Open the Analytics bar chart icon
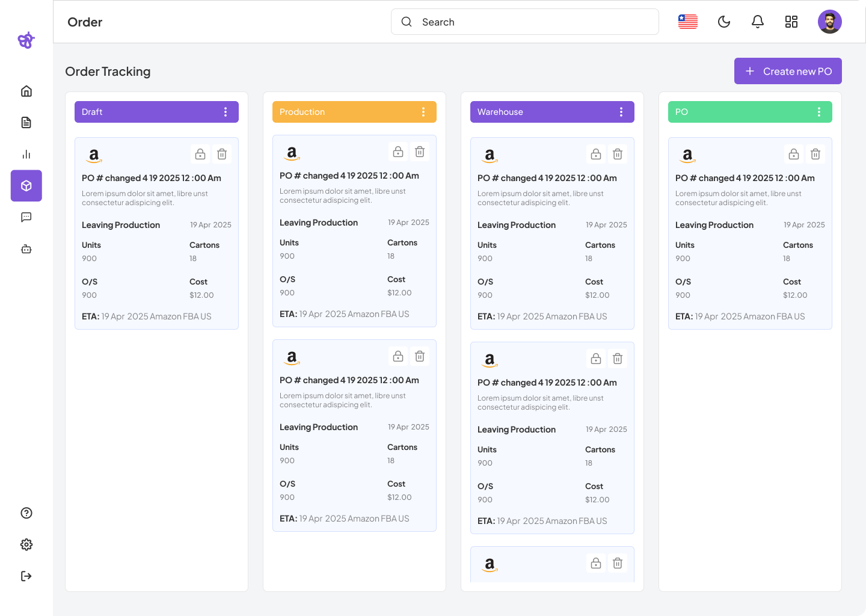This screenshot has width=866, height=616. pyautogui.click(x=26, y=155)
